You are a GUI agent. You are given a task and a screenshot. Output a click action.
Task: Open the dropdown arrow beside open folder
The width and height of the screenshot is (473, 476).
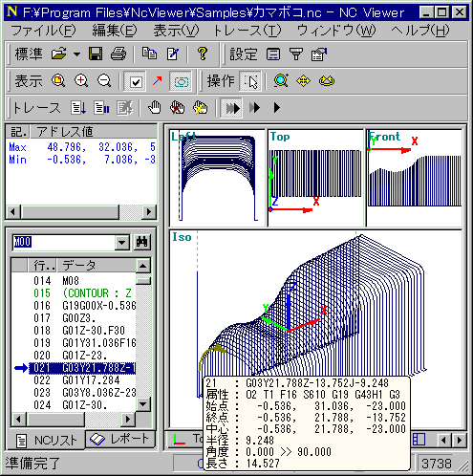tap(76, 54)
